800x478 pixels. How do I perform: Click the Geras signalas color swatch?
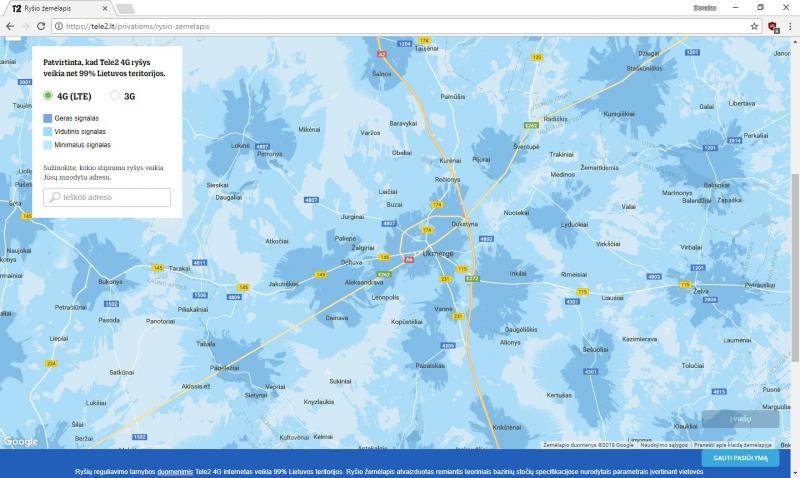pyautogui.click(x=47, y=118)
